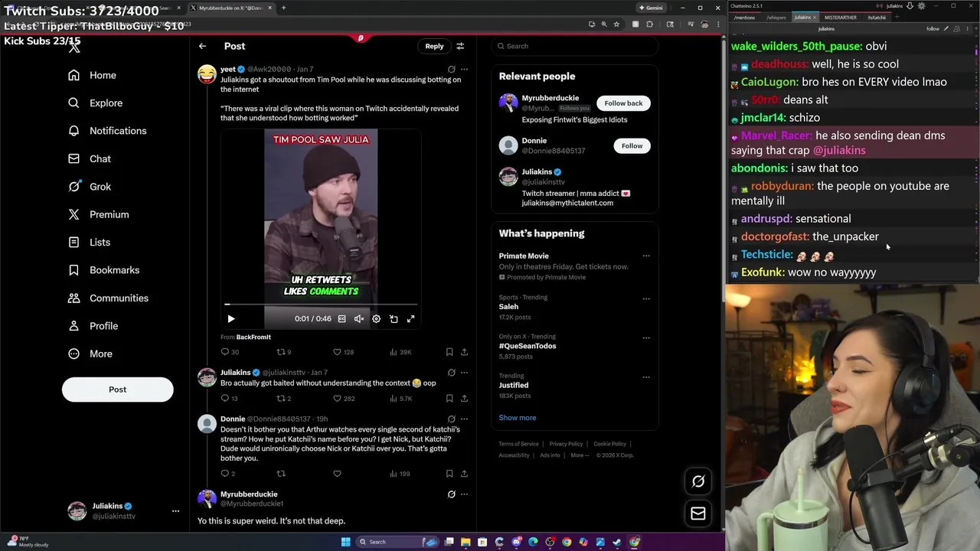Like yeet's post with 128 likes

coord(343,352)
